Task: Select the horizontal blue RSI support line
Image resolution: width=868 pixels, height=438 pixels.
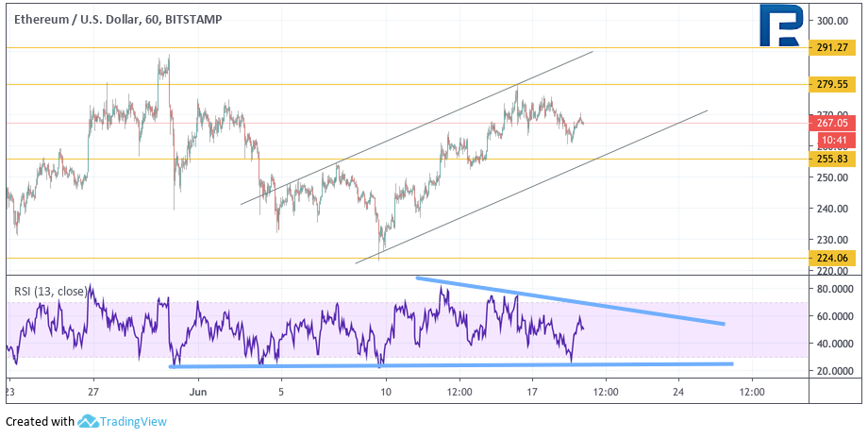Action: (453, 364)
